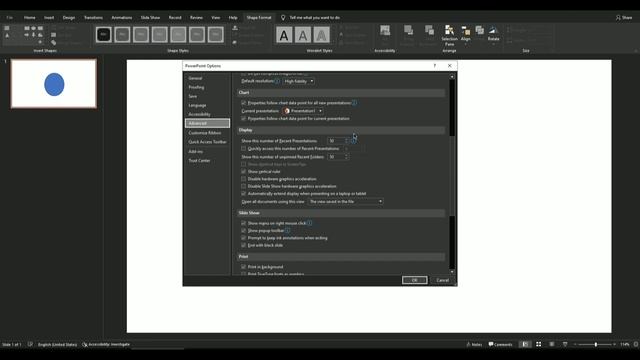
Task: Click the Bring Forward icon
Action: (408, 30)
